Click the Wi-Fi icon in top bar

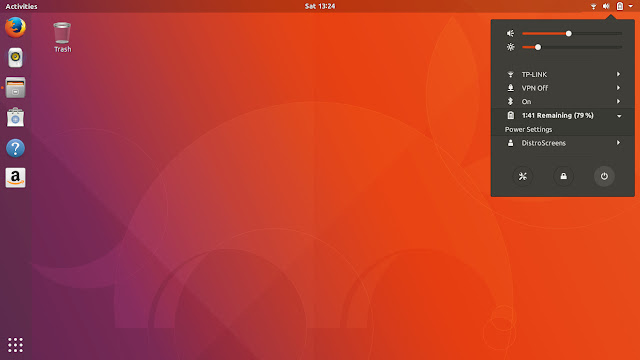click(593, 6)
